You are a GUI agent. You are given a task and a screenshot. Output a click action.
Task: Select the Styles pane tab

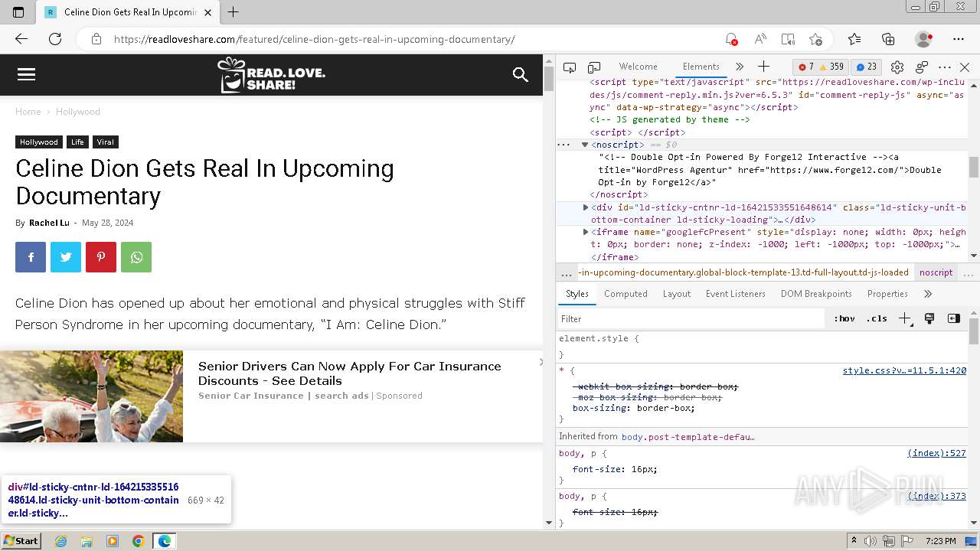(x=577, y=294)
